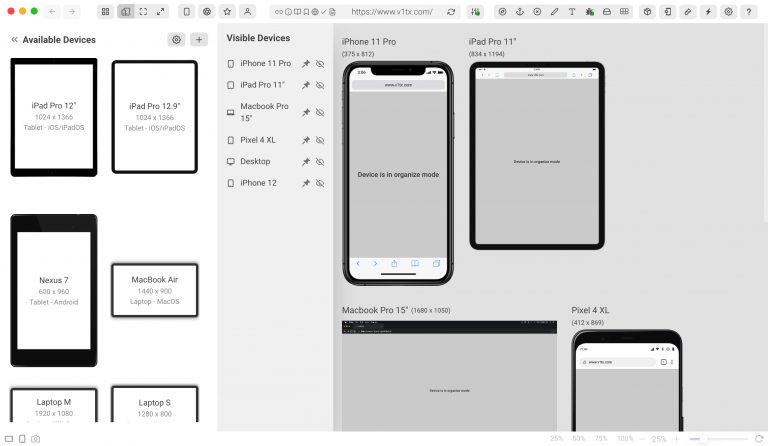
Task: Pin the iPad Pro 11" device
Action: 306,85
